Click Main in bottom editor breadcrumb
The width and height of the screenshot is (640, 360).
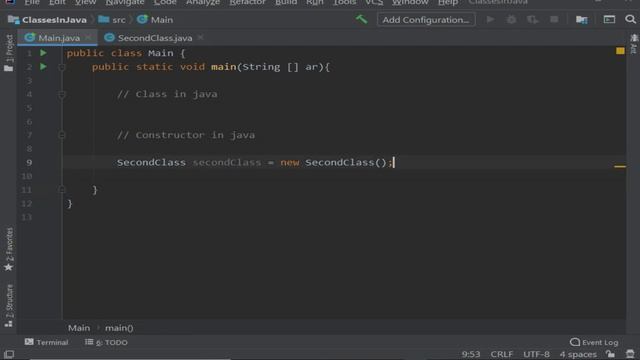tap(79, 328)
